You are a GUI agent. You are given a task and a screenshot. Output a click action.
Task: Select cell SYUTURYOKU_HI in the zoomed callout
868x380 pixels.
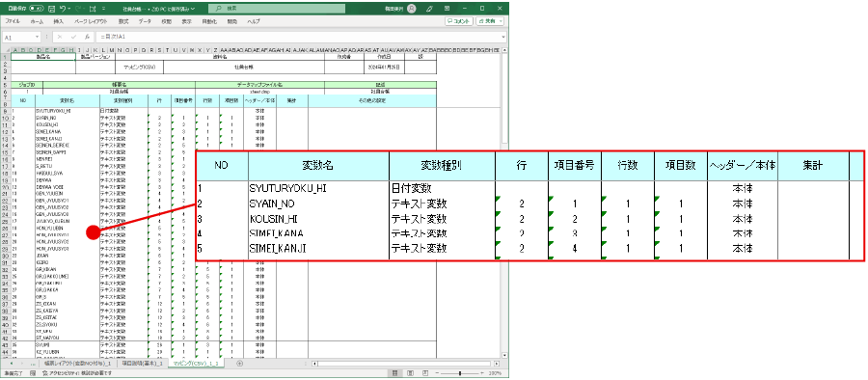[318, 188]
